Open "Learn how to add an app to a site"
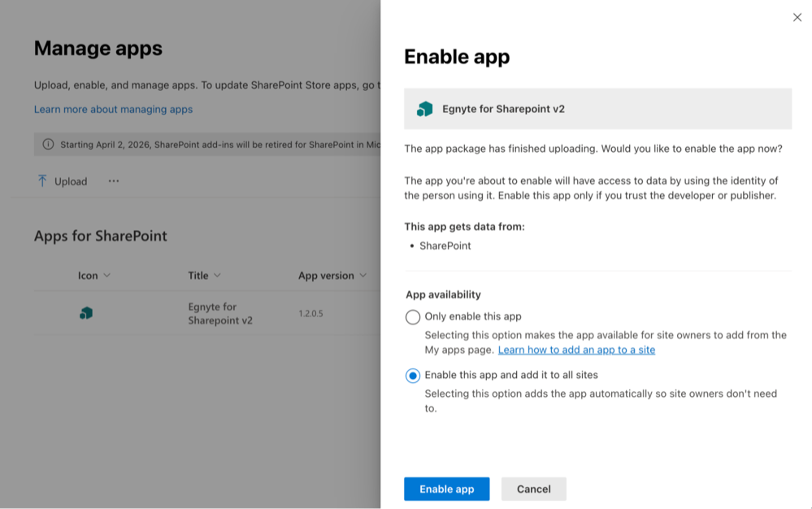 (x=576, y=350)
